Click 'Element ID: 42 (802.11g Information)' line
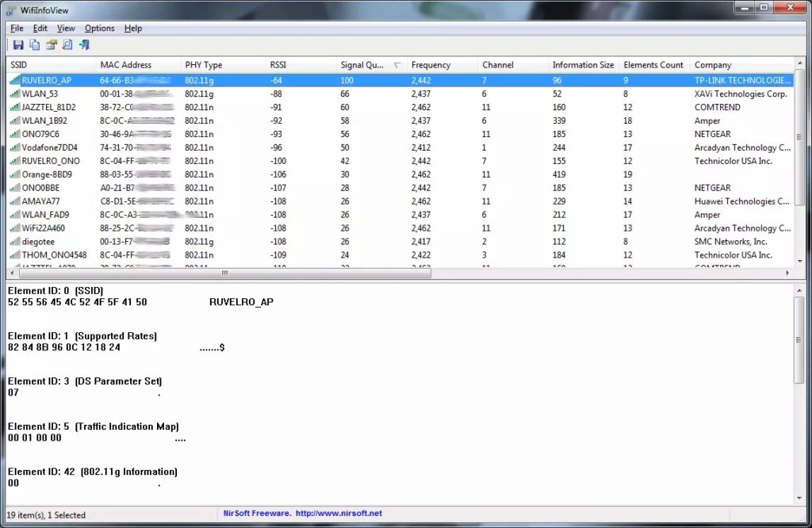Image resolution: width=812 pixels, height=528 pixels. pyautogui.click(x=93, y=472)
